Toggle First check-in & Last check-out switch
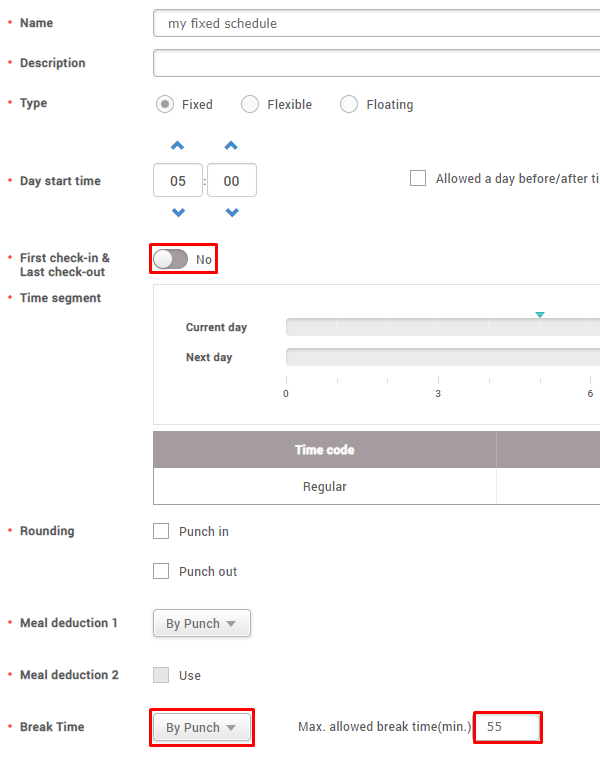This screenshot has height=769, width=600. [x=171, y=259]
